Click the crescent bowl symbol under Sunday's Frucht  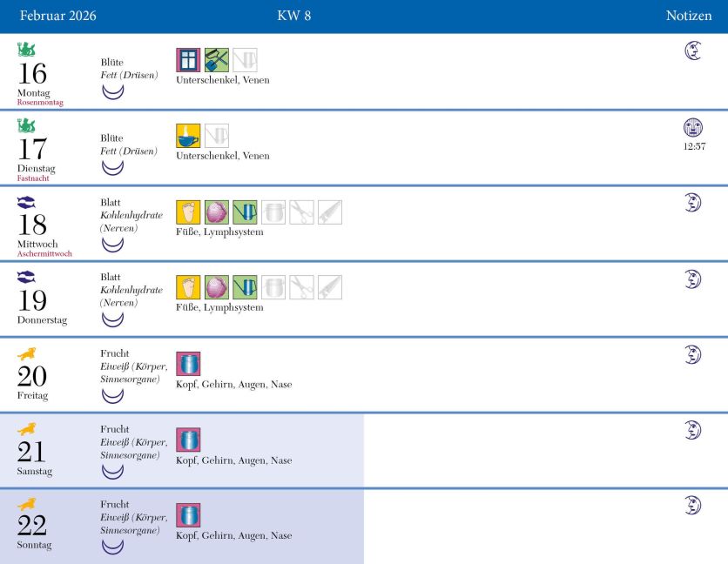(113, 547)
